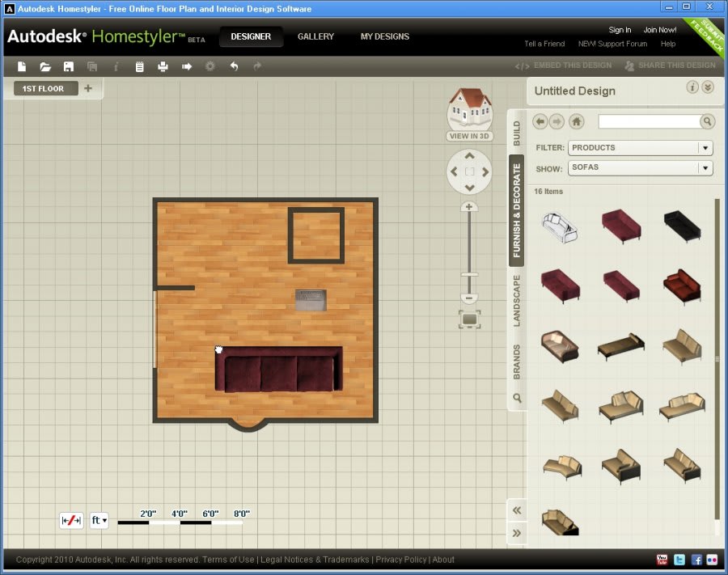Select the red leather sofa thumbnail
The width and height of the screenshot is (728, 575).
coord(682,286)
